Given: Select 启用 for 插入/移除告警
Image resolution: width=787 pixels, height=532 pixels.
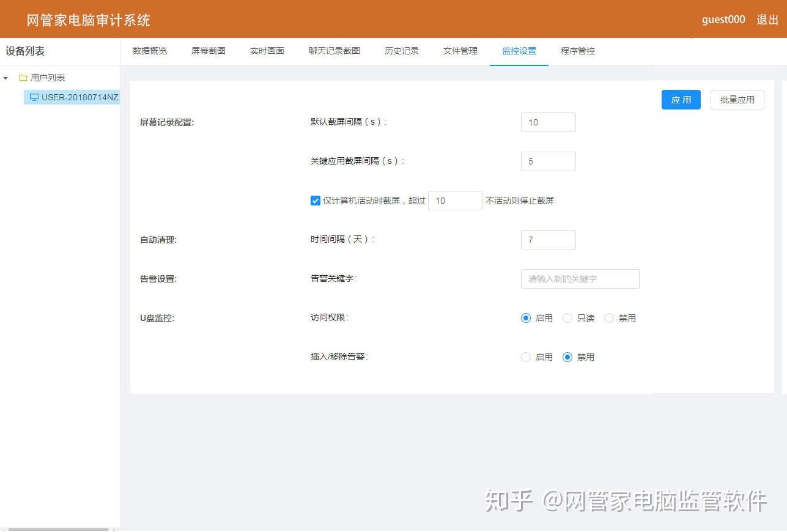Looking at the screenshot, I should click(x=526, y=357).
